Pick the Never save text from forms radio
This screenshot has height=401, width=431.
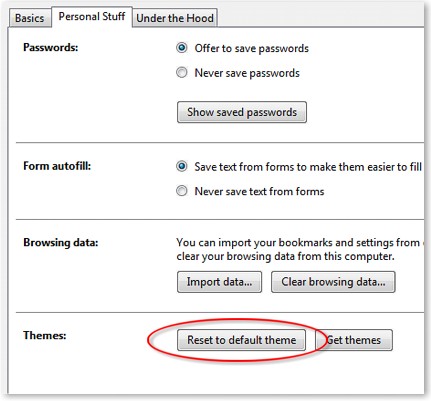click(182, 191)
